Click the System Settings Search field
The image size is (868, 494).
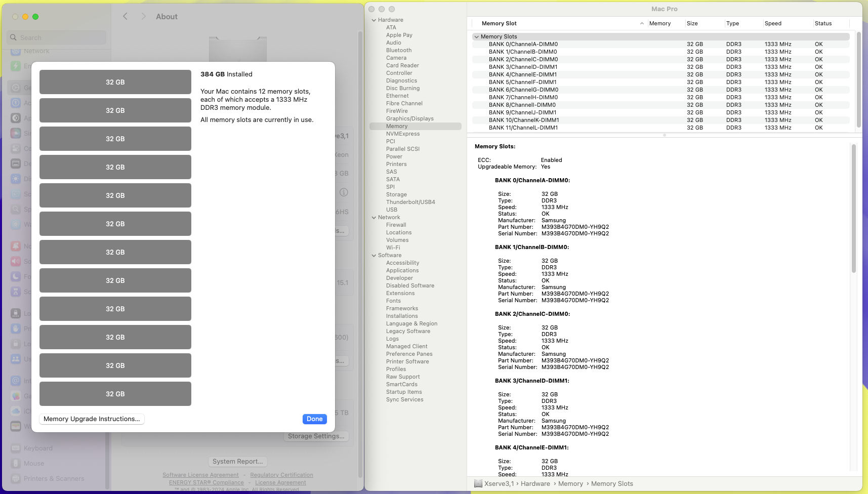click(x=57, y=37)
